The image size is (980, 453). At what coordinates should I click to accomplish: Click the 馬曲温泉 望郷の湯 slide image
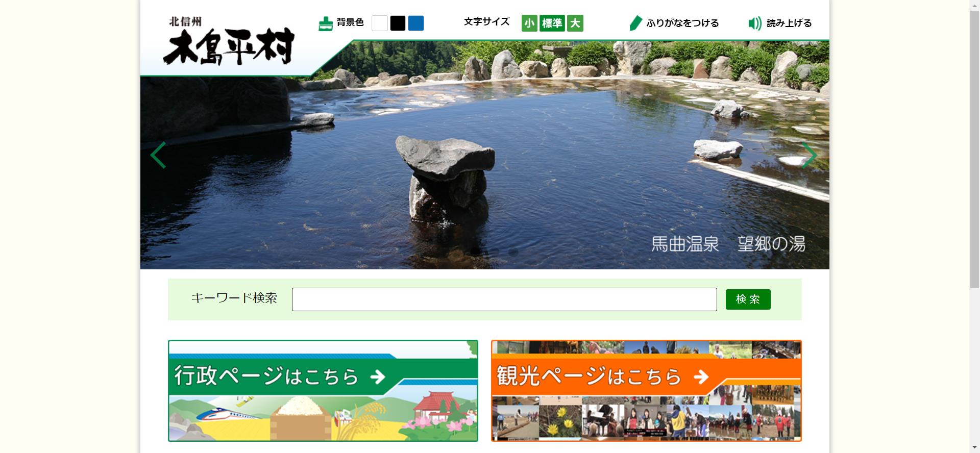485,155
